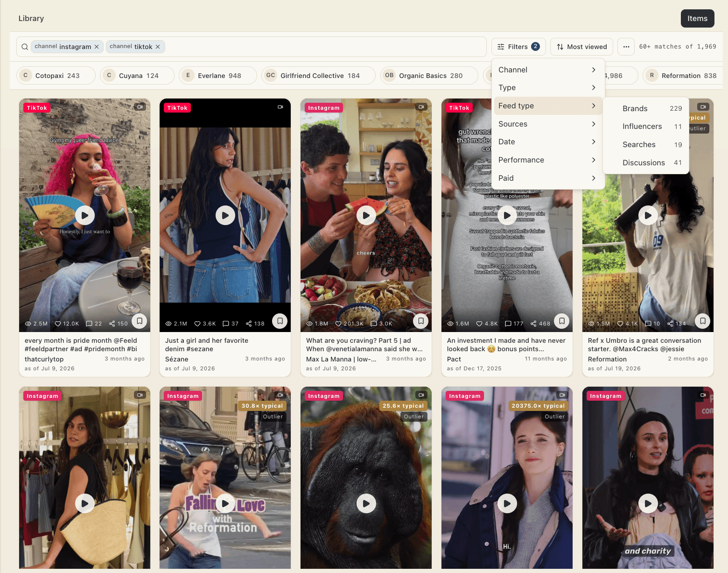Filter by Cuyana brand chip

click(x=137, y=75)
